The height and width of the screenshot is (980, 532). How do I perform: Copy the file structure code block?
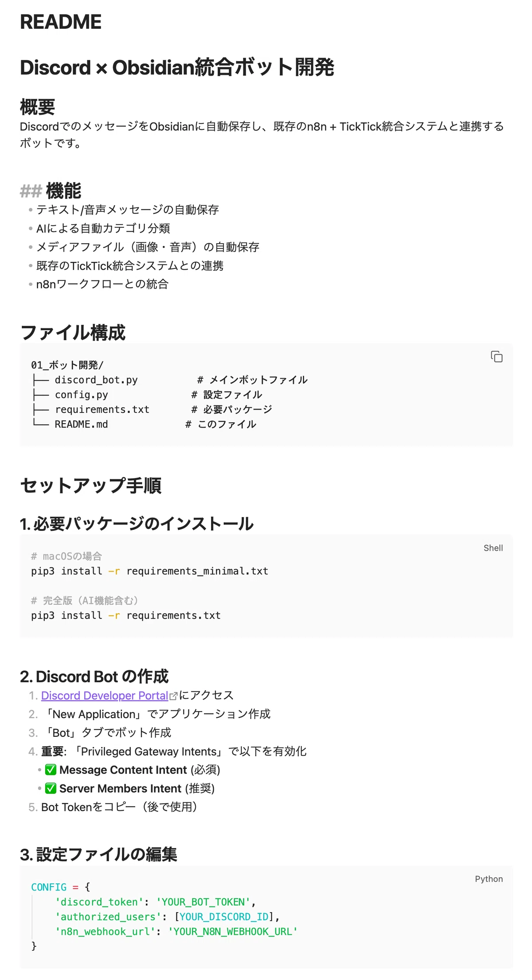pyautogui.click(x=497, y=357)
